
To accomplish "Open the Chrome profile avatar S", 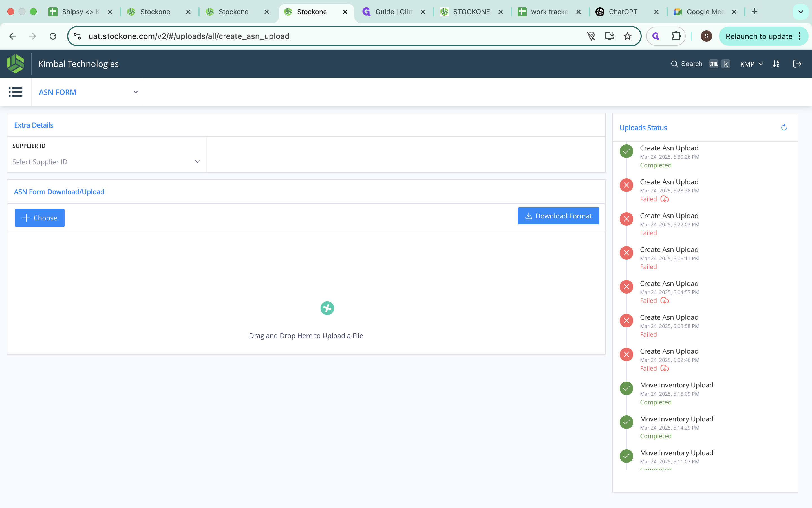I will point(706,36).
